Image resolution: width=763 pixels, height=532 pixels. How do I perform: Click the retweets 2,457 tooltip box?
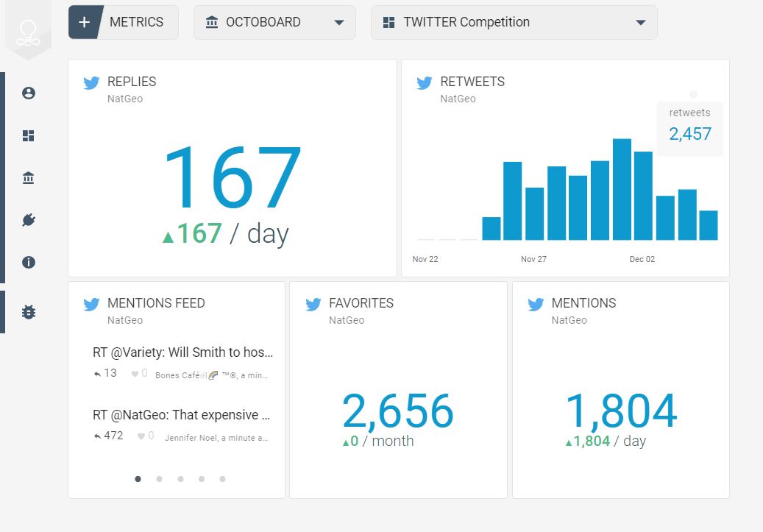689,129
